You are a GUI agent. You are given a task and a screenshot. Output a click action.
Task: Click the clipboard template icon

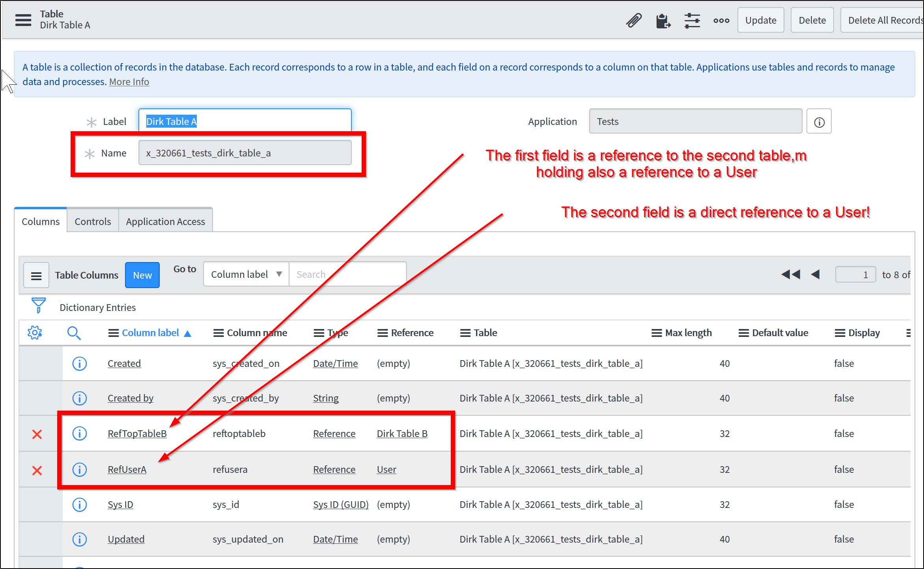coord(663,20)
